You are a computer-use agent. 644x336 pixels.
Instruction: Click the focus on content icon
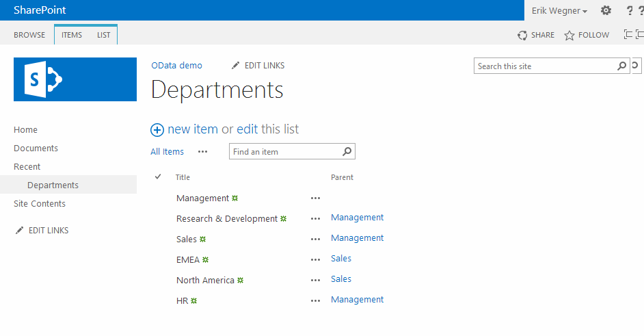pyautogui.click(x=629, y=35)
